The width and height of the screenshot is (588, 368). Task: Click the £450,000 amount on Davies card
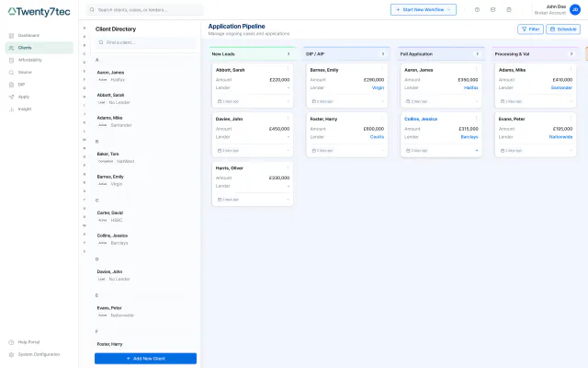coord(279,129)
